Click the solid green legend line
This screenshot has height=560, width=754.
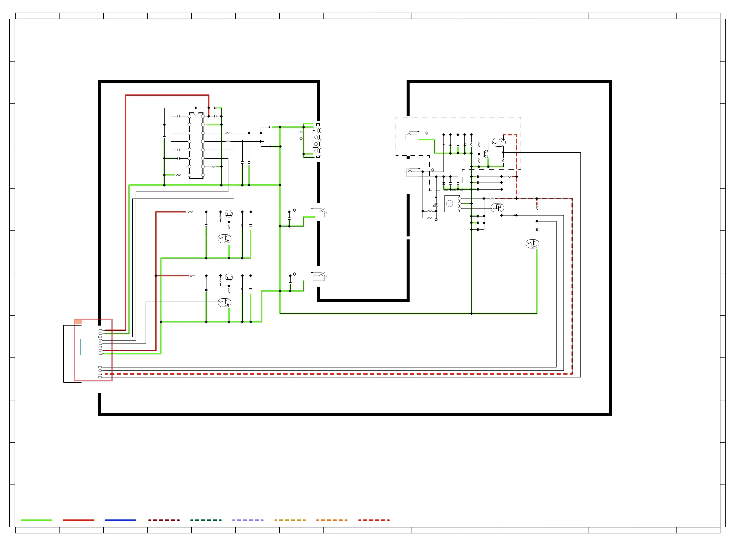click(x=36, y=520)
